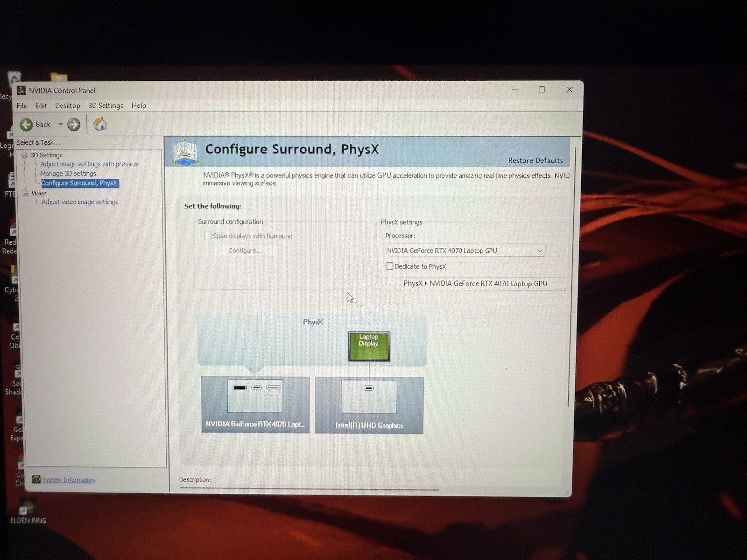Click the Forward arrow icon in toolbar
Image resolution: width=747 pixels, height=560 pixels.
tap(74, 124)
